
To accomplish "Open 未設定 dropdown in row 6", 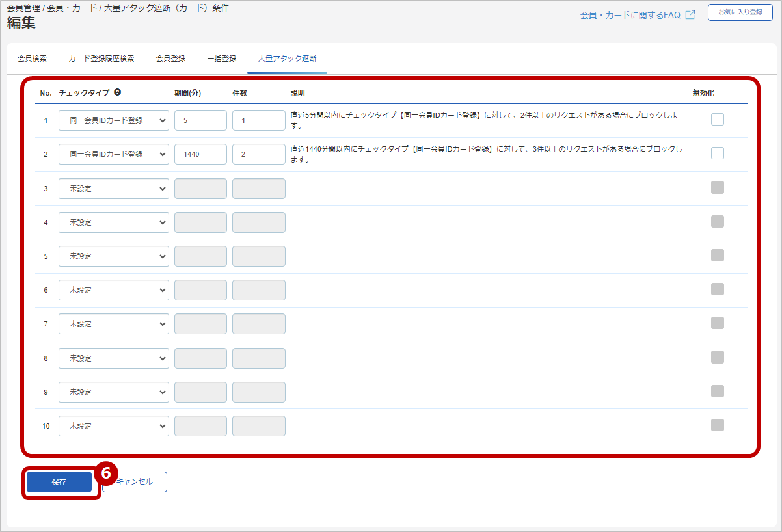I will pyautogui.click(x=114, y=290).
